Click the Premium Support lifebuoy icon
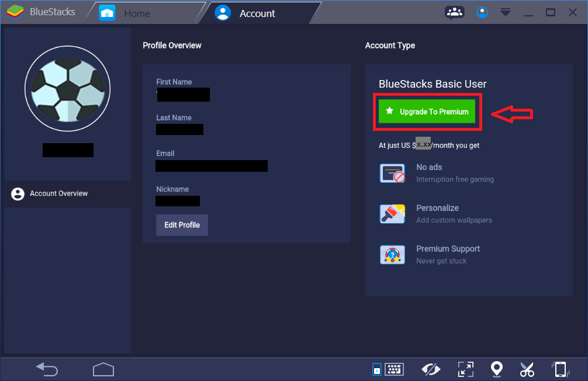This screenshot has height=381, width=588. coord(392,255)
